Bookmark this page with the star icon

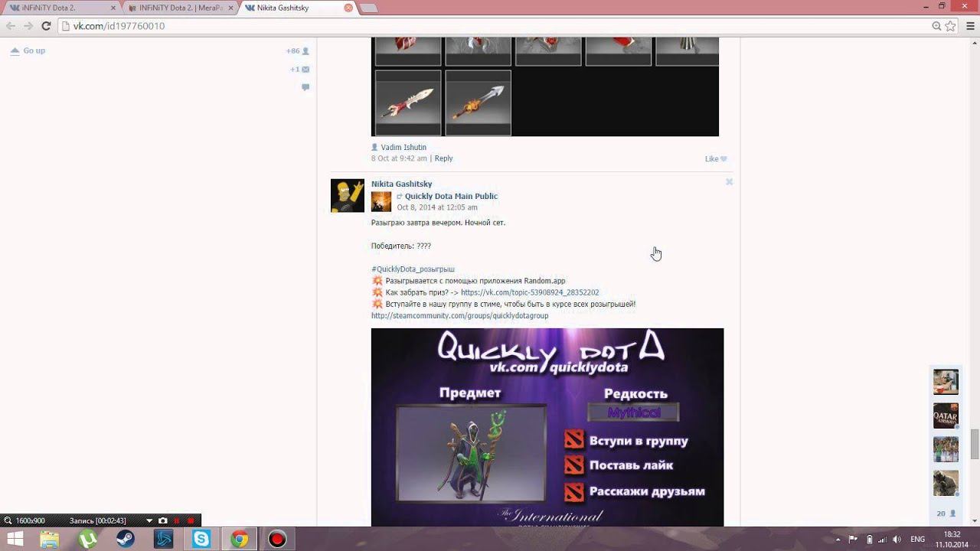point(950,26)
